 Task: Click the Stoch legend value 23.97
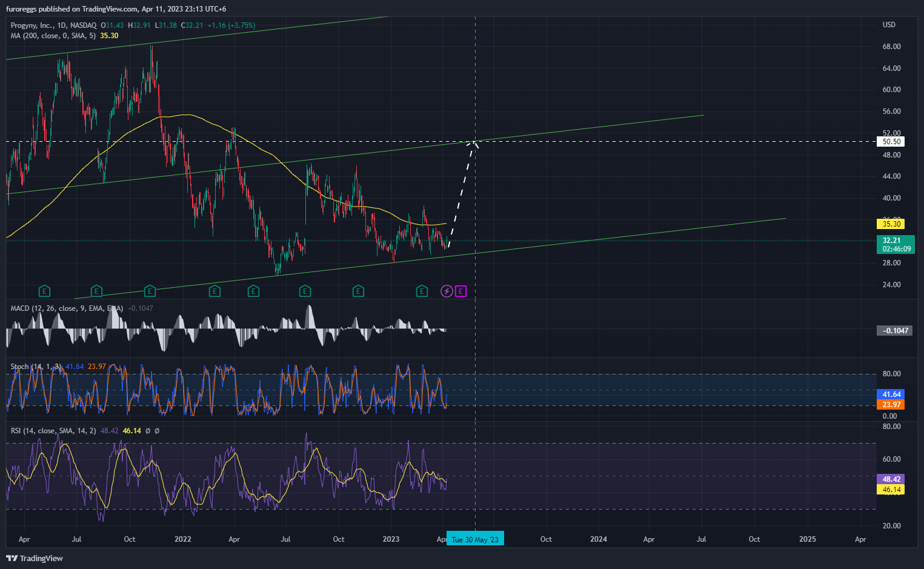(x=97, y=367)
